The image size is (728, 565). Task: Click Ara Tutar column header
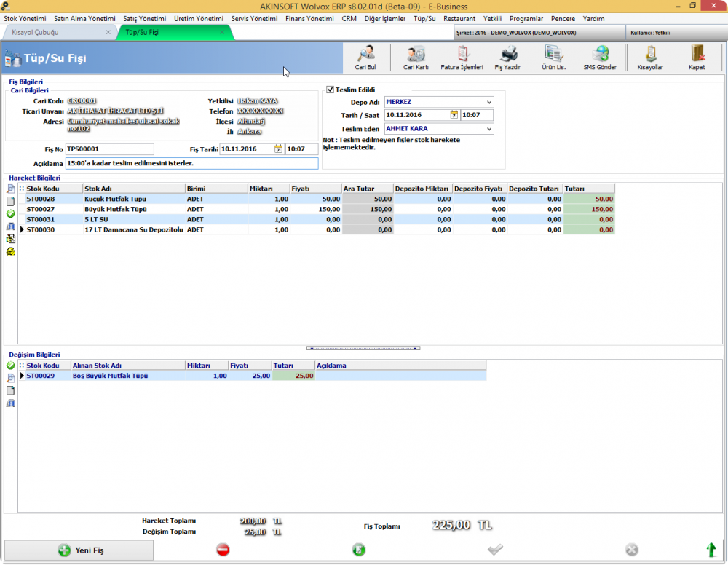tap(367, 189)
